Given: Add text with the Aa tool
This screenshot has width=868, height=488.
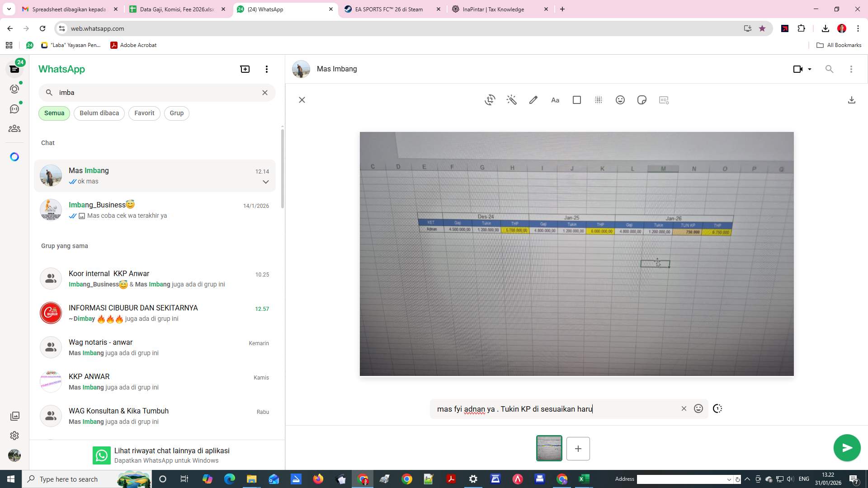Looking at the screenshot, I should pos(555,100).
